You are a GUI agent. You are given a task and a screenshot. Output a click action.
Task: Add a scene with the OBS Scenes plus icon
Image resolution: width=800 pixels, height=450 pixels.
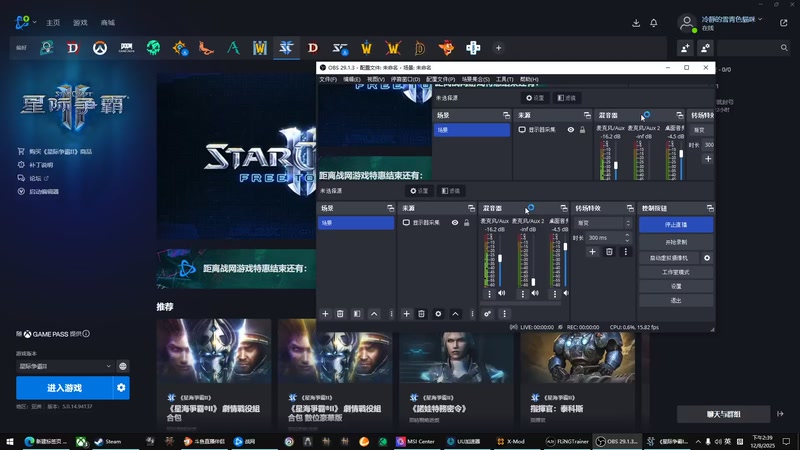pos(325,314)
